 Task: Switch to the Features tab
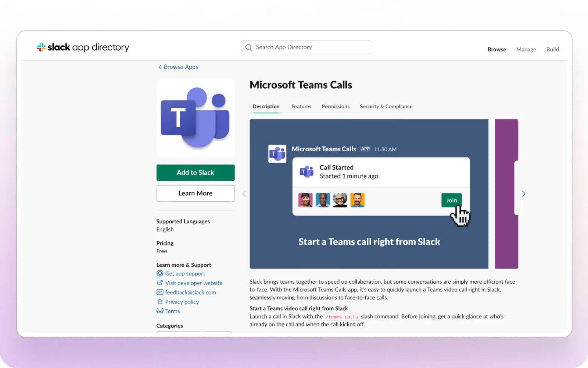pyautogui.click(x=301, y=106)
